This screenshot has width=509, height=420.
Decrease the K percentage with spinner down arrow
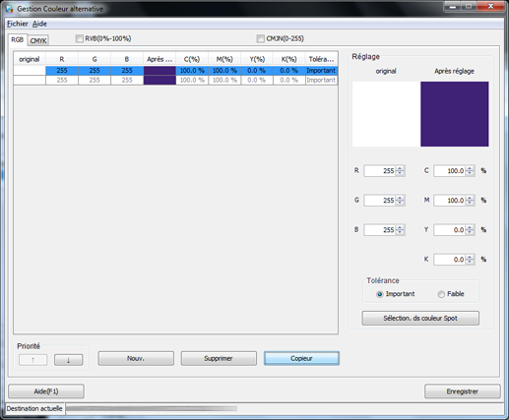pyautogui.click(x=470, y=262)
